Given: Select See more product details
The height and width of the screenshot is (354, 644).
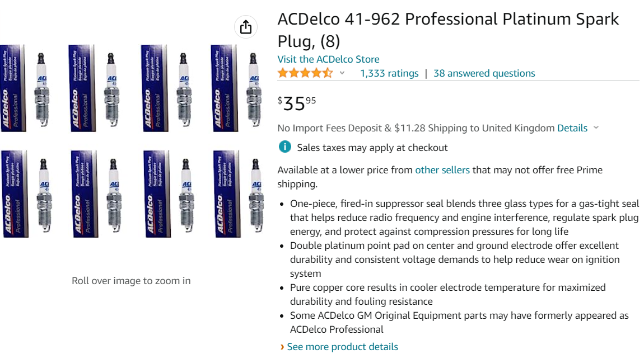Looking at the screenshot, I should pyautogui.click(x=342, y=347).
